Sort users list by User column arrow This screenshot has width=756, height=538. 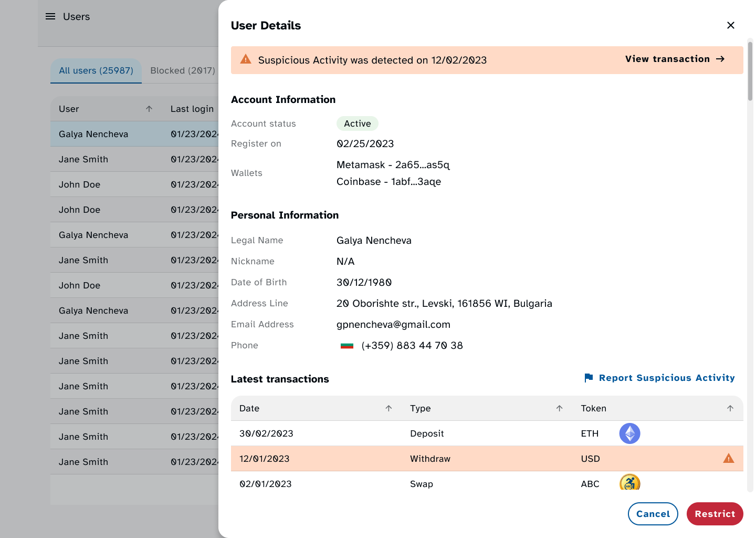pyautogui.click(x=149, y=109)
